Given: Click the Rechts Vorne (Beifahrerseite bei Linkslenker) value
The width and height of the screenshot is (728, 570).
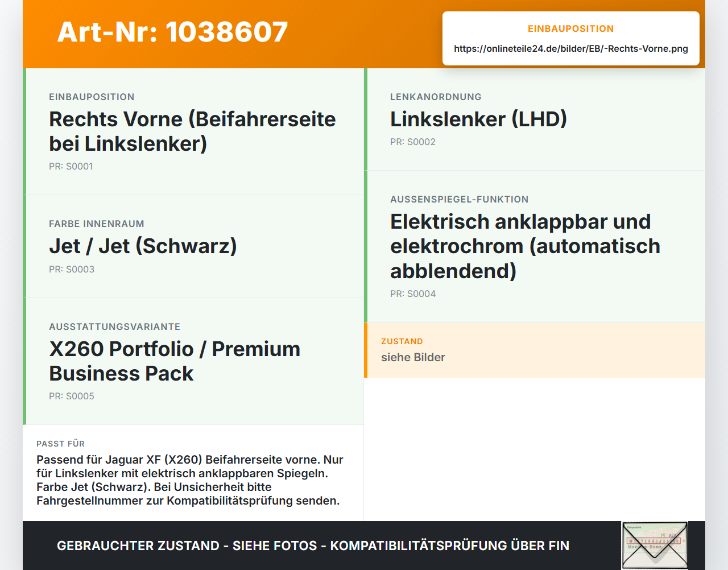Looking at the screenshot, I should pos(192,131).
